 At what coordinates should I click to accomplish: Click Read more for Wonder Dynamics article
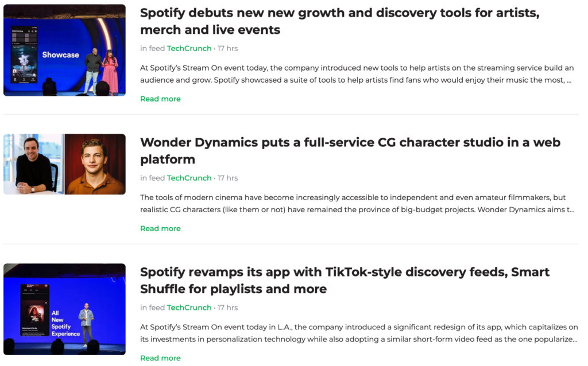click(x=160, y=228)
